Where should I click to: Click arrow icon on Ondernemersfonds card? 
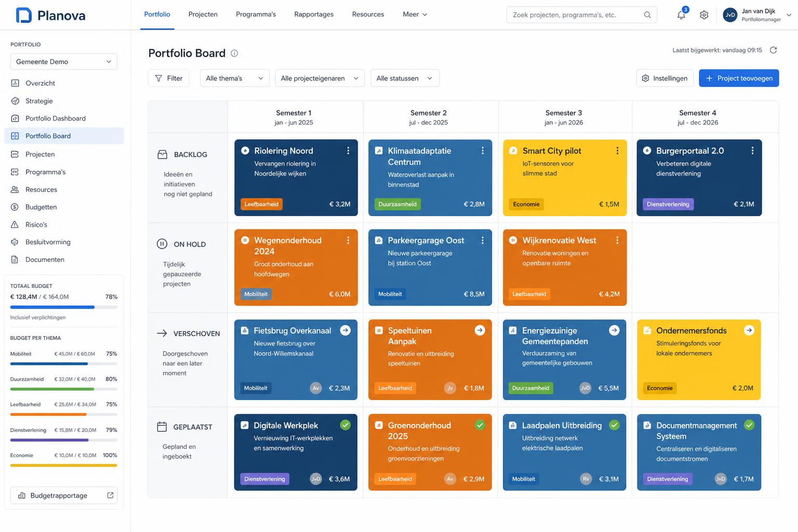[x=749, y=330]
